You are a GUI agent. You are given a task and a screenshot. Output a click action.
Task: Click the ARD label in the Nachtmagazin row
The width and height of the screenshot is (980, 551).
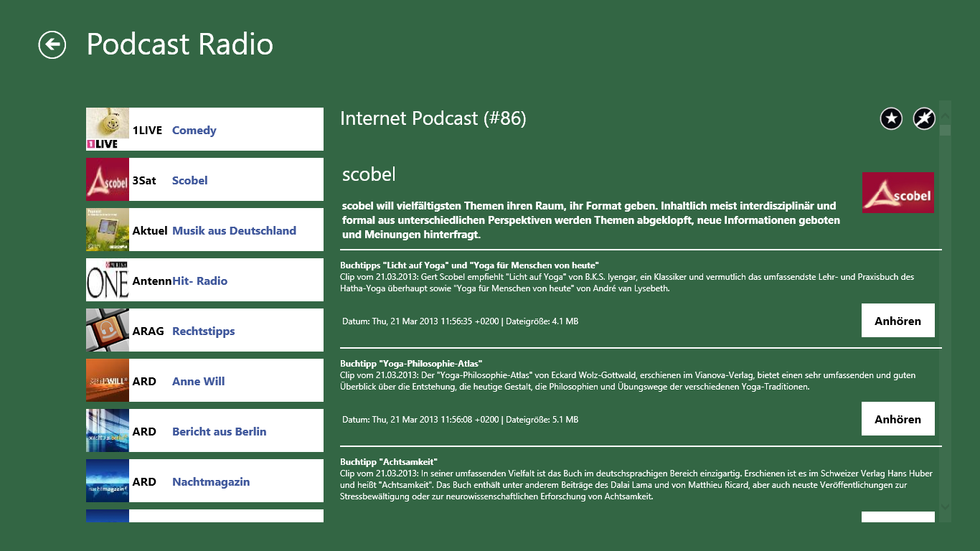(144, 482)
